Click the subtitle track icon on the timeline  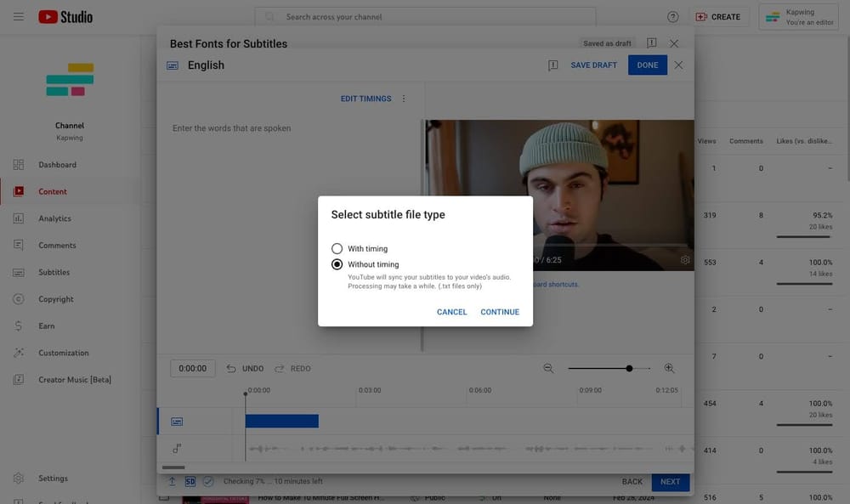177,420
